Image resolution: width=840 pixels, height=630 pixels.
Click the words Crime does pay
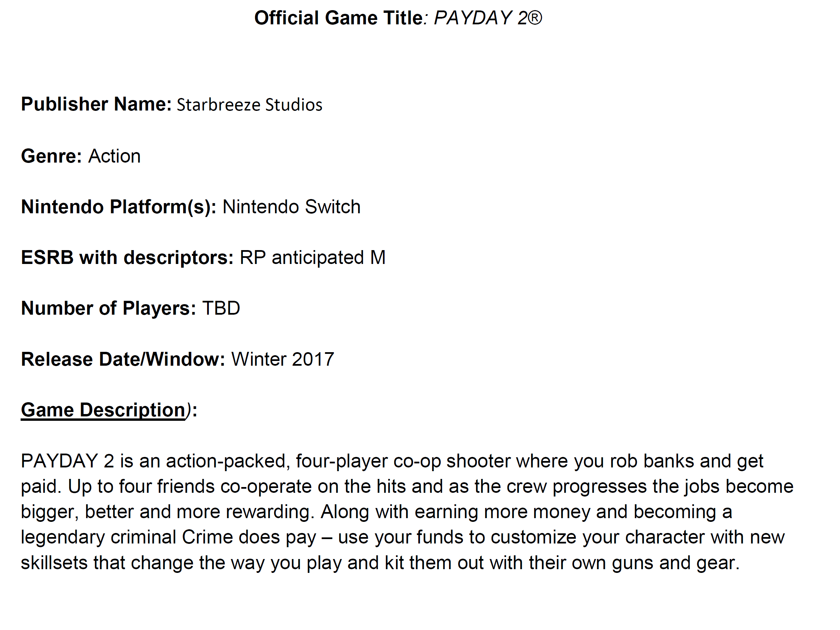(249, 537)
